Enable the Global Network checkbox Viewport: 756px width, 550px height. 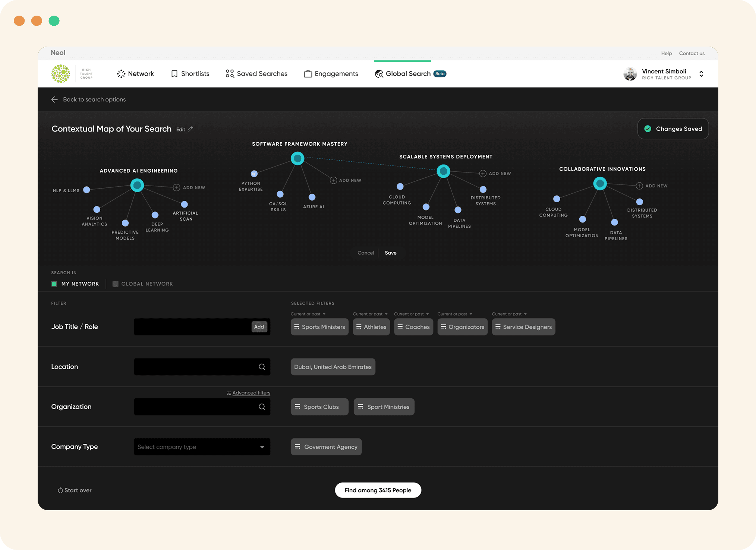[116, 284]
